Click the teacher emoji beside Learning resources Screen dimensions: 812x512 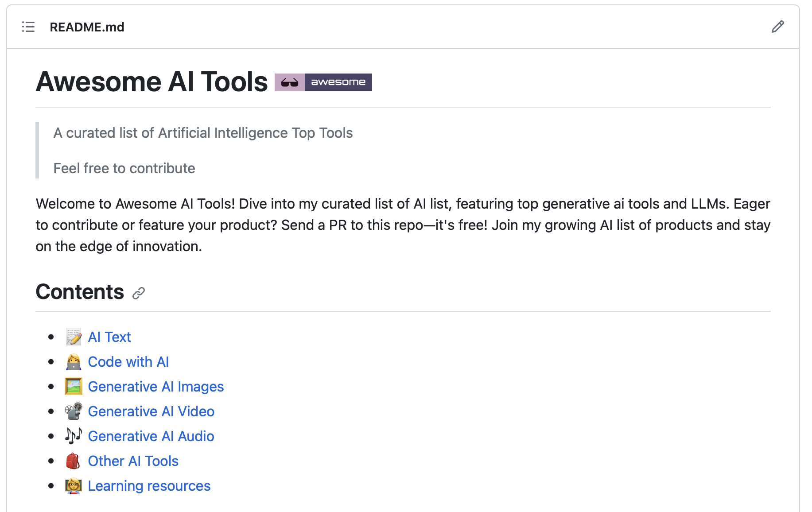(x=74, y=486)
